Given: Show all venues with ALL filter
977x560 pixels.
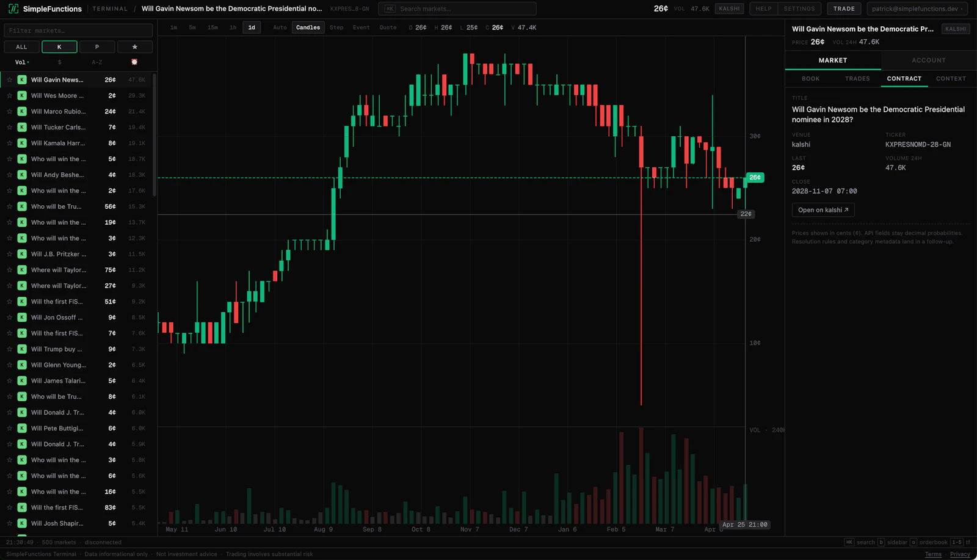Looking at the screenshot, I should pyautogui.click(x=21, y=47).
